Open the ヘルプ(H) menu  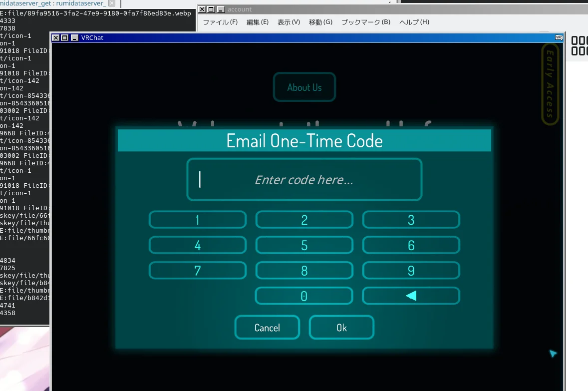pyautogui.click(x=414, y=22)
